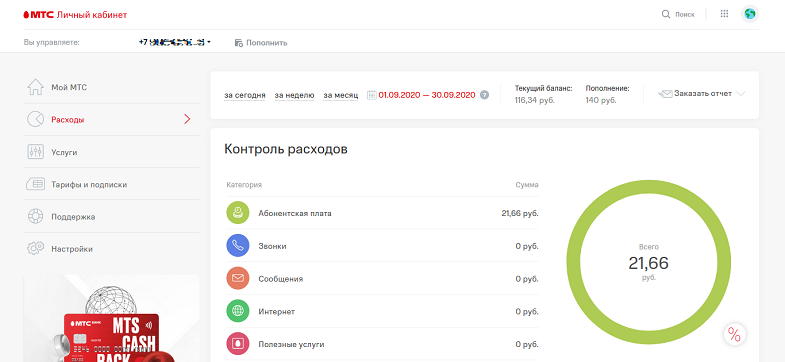Click the Пополнение label
Image resolution: width=785 pixels, height=362 pixels.
(607, 88)
